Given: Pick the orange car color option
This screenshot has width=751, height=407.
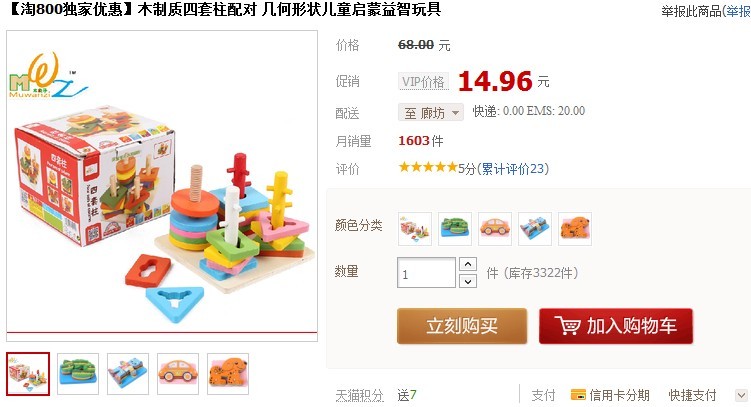Looking at the screenshot, I should click(x=495, y=229).
